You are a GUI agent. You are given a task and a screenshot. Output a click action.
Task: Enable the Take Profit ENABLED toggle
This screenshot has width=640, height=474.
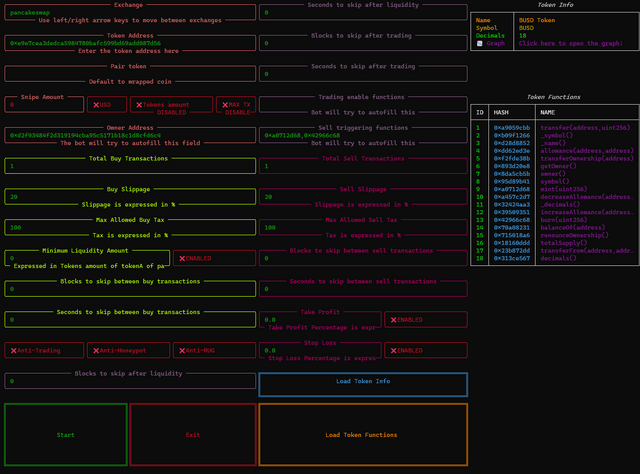point(426,320)
